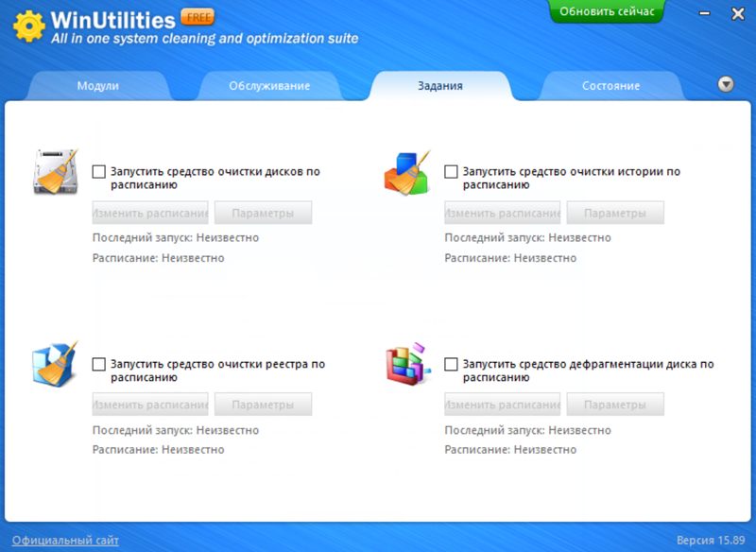The width and height of the screenshot is (756, 552).
Task: Click 'Расписание: Неизвестно' under disk cleaner
Action: [158, 258]
